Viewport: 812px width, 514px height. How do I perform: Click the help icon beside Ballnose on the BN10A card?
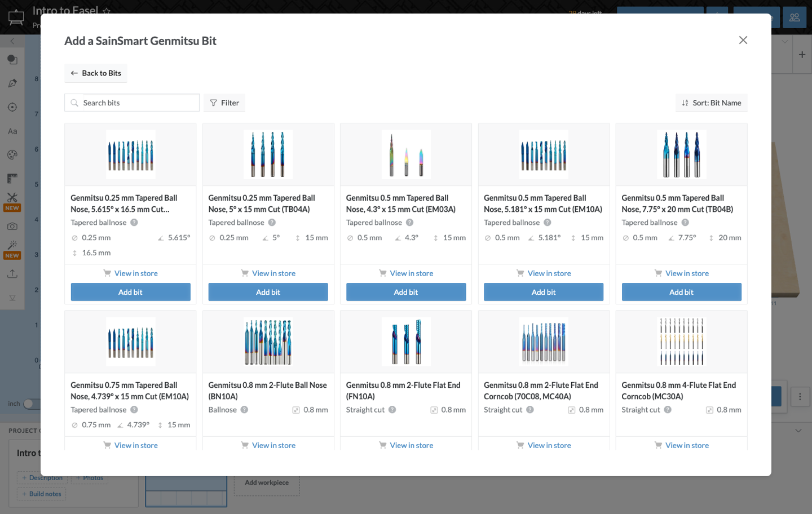244,410
